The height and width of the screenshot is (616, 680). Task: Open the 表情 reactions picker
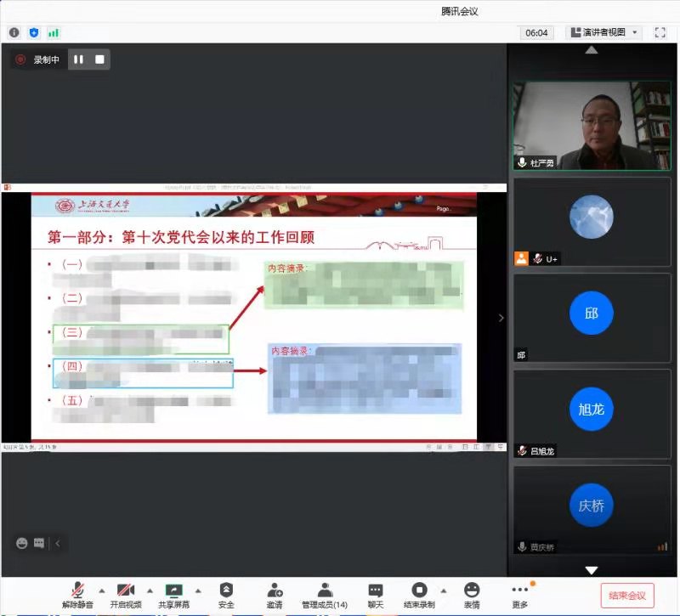point(471,595)
